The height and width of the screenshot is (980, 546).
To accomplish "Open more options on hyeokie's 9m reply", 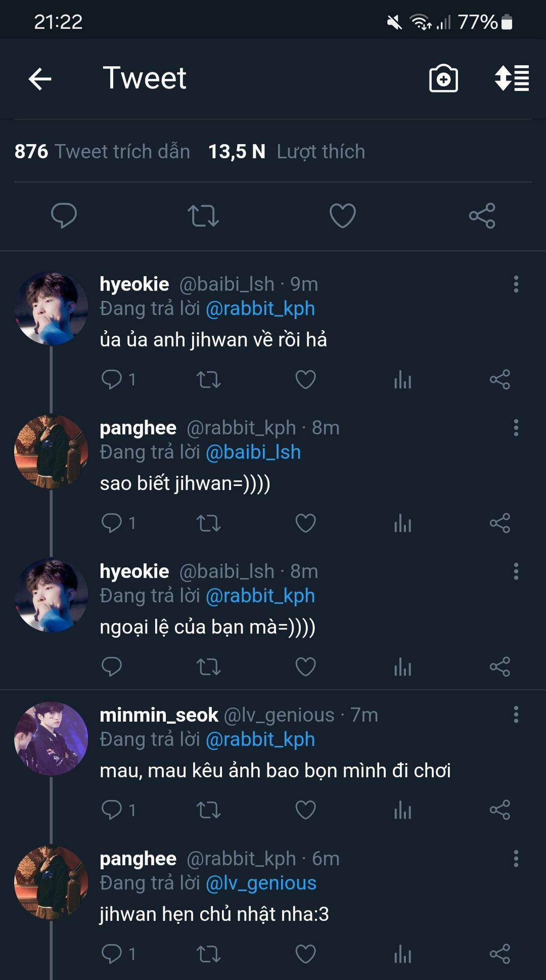I will [516, 284].
